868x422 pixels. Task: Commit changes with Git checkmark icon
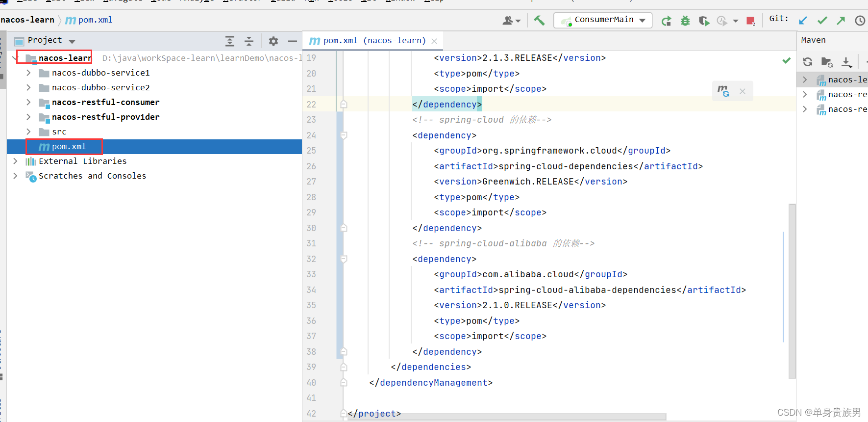pyautogui.click(x=822, y=21)
